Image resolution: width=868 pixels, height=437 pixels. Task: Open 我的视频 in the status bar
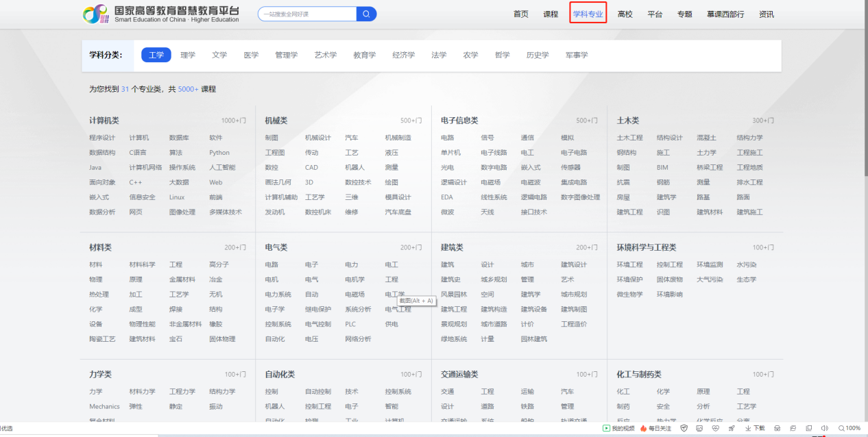[x=619, y=428]
